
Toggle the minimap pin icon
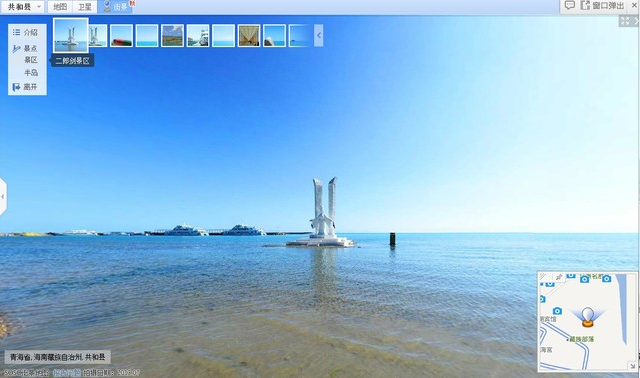[559, 277]
